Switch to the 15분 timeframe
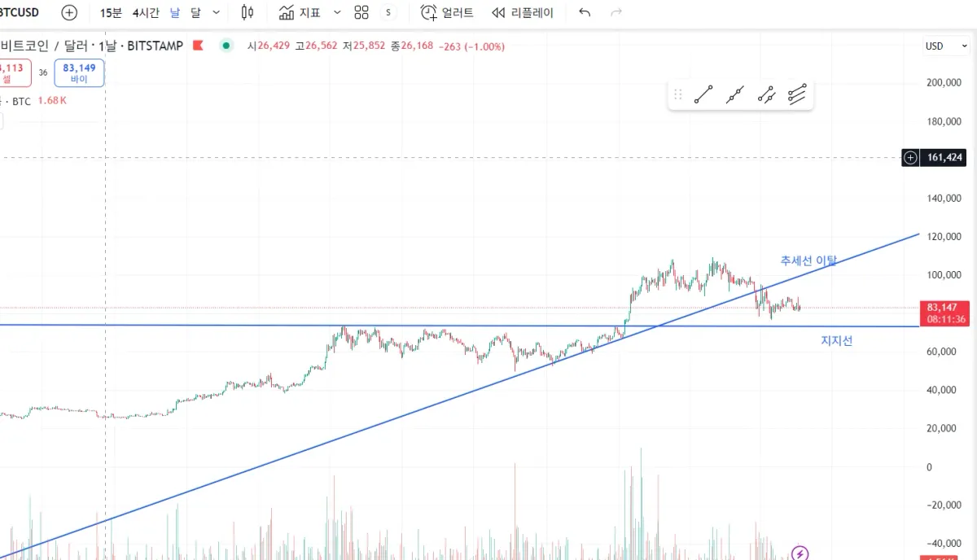Screen dimensions: 977x560 tap(111, 12)
